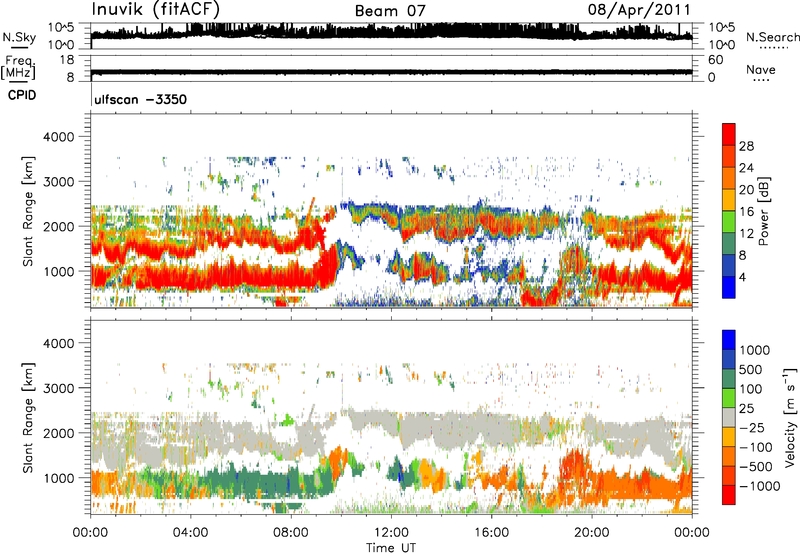Click the 'Nave' legend label
This screenshot has width=800, height=554.
coord(761,69)
